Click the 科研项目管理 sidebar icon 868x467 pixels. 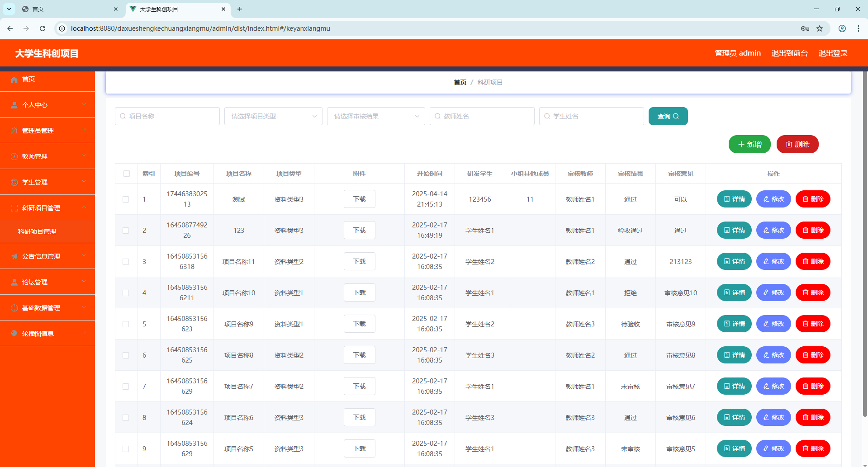pyautogui.click(x=14, y=208)
